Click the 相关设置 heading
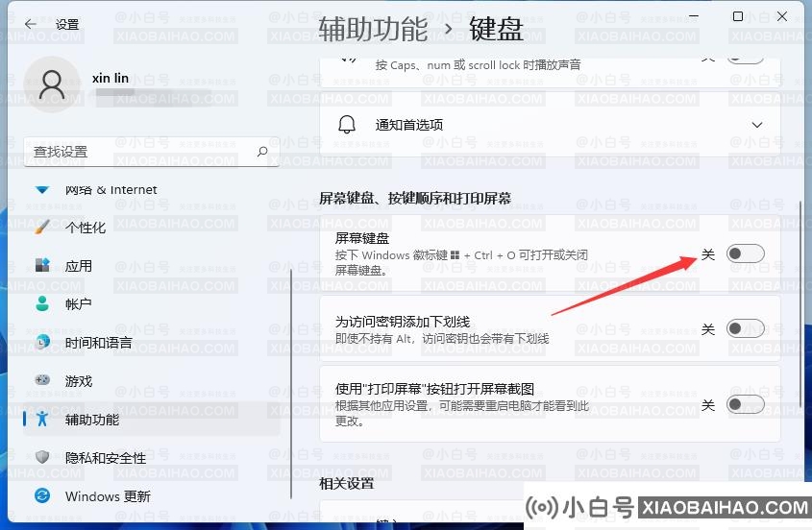 pos(347,483)
